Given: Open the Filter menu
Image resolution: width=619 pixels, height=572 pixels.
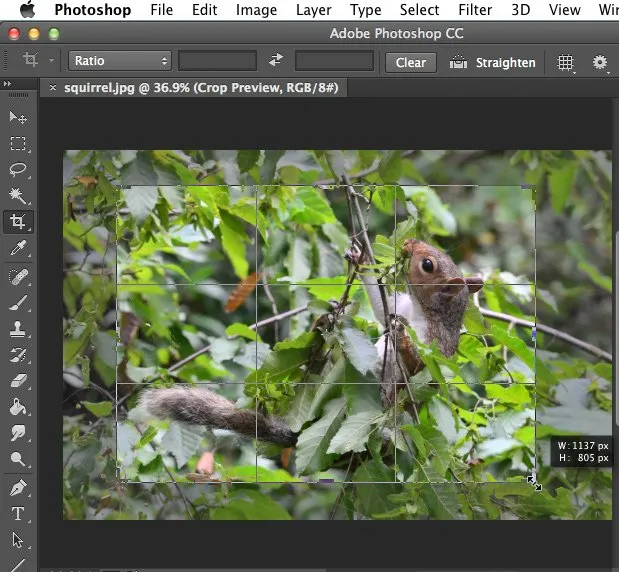Looking at the screenshot, I should 475,10.
